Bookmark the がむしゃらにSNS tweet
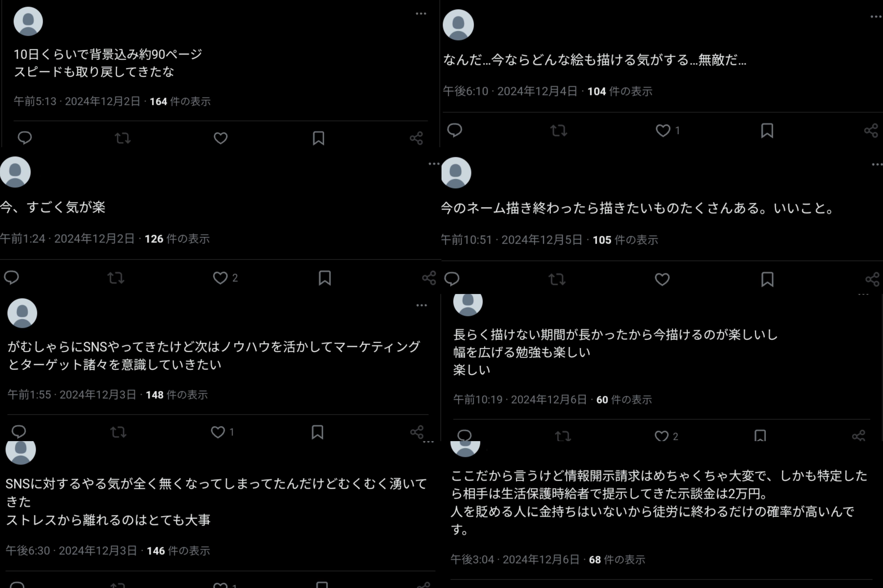This screenshot has height=588, width=883. [318, 432]
